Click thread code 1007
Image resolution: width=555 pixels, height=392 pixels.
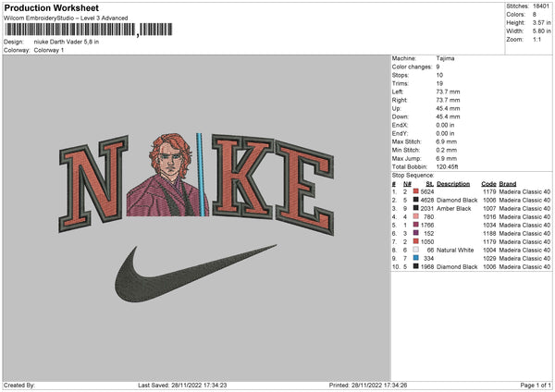point(489,209)
